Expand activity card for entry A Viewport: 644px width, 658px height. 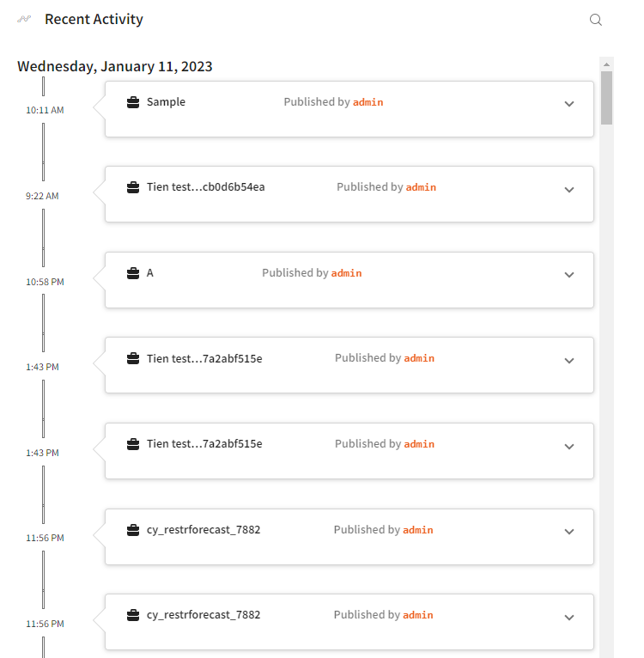(568, 275)
